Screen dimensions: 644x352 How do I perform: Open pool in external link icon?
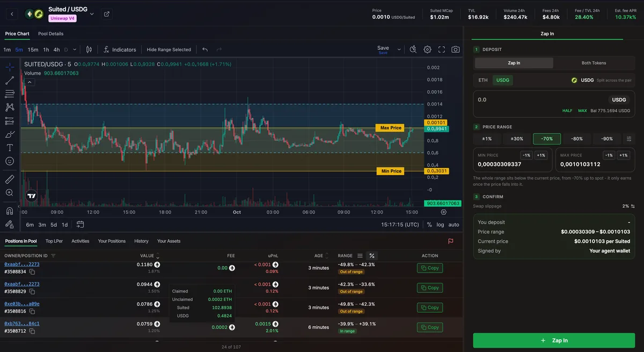[106, 14]
